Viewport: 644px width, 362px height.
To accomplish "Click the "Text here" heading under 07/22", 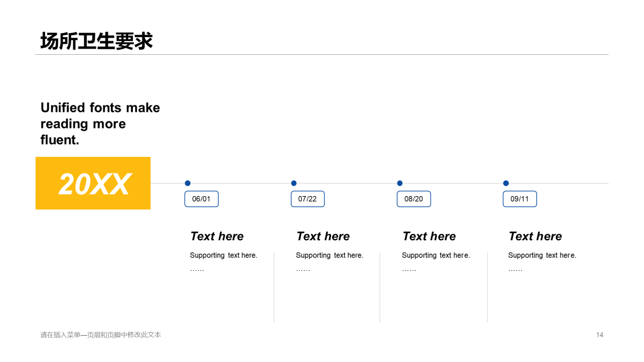I will pyautogui.click(x=323, y=236).
